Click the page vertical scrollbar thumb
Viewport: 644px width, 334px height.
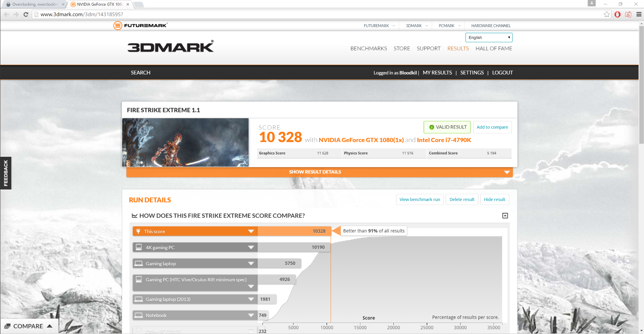point(641,84)
